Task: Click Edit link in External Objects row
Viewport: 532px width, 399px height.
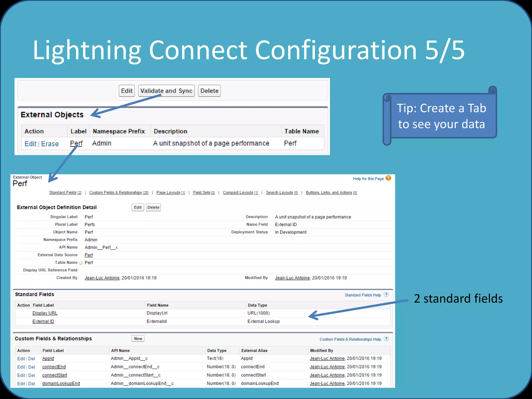Action: [30, 144]
